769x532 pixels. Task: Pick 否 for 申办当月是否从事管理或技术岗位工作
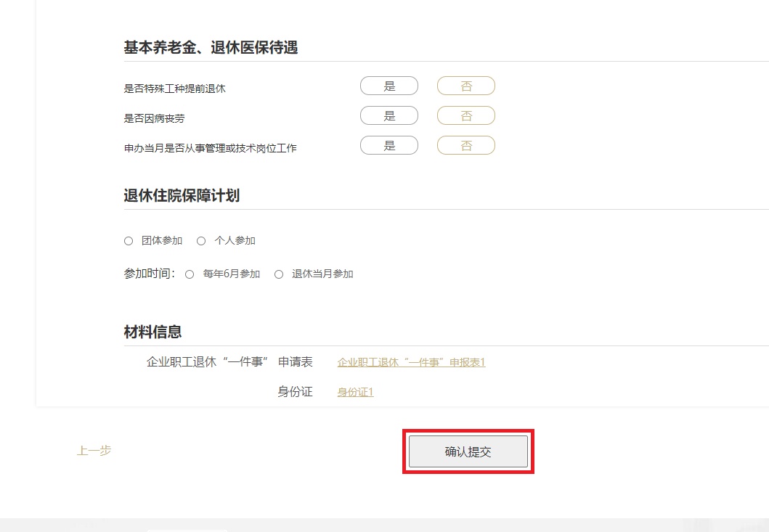(465, 146)
